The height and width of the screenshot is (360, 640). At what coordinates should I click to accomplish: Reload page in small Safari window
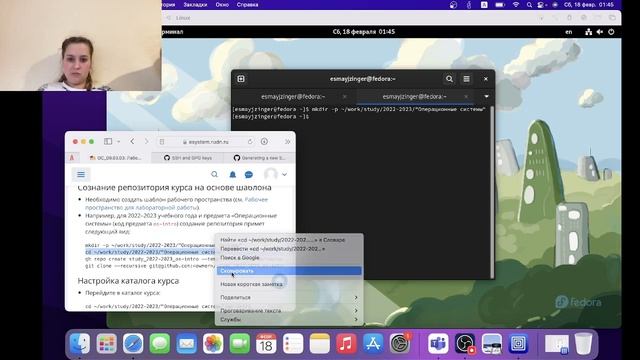[250, 142]
